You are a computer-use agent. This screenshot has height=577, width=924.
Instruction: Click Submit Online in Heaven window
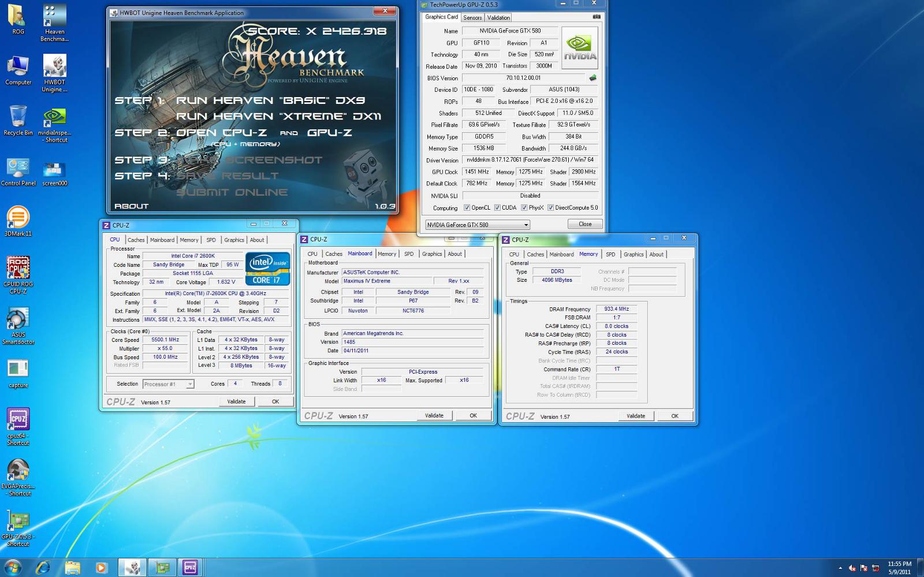coord(232,192)
